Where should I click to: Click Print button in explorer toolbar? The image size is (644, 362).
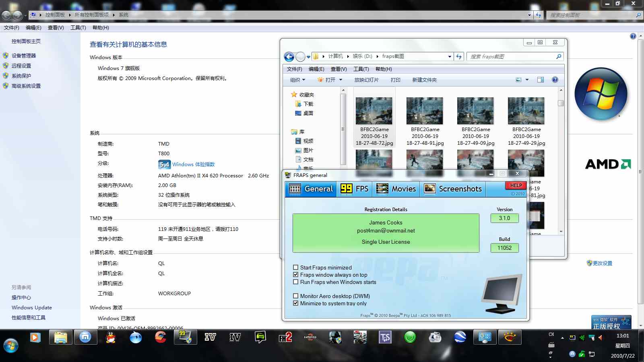[x=395, y=80]
